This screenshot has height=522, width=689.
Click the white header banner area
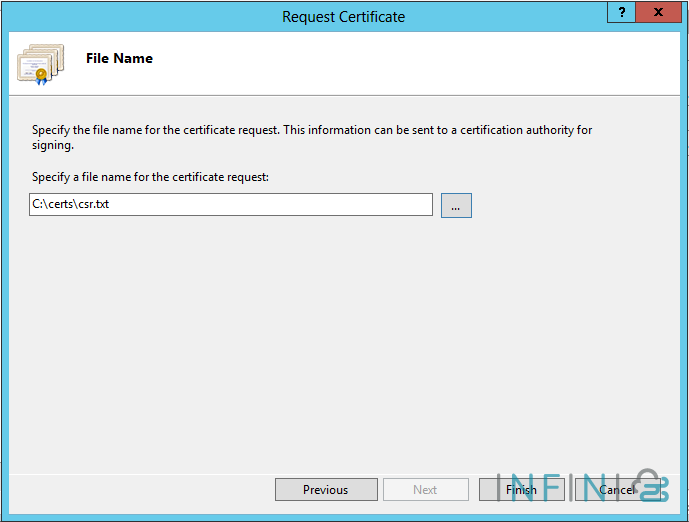(x=400, y=62)
